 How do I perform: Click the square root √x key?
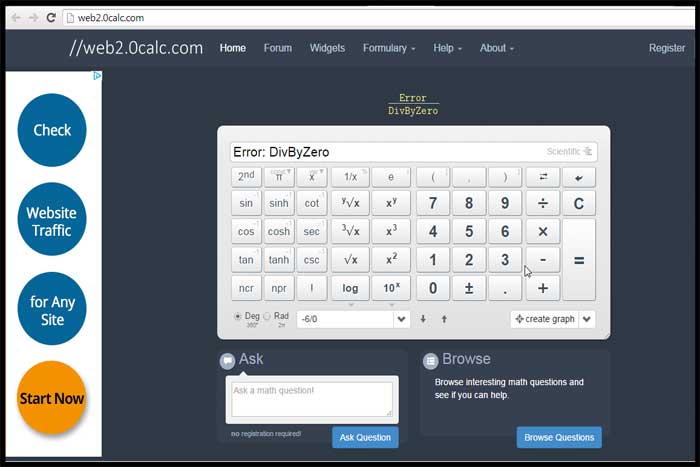[x=350, y=260]
